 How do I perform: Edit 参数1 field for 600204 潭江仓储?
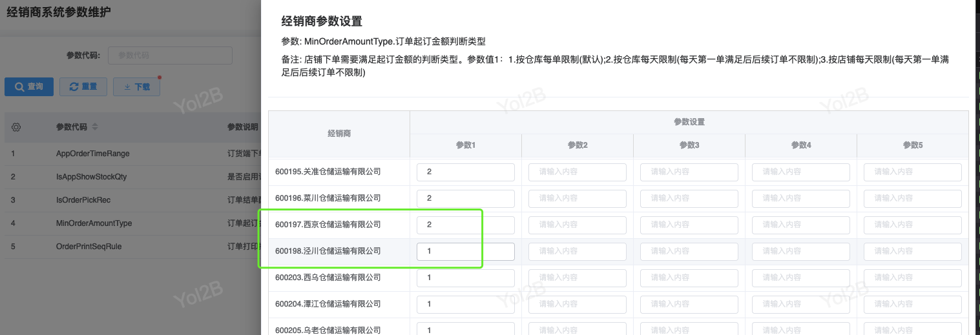tap(466, 304)
